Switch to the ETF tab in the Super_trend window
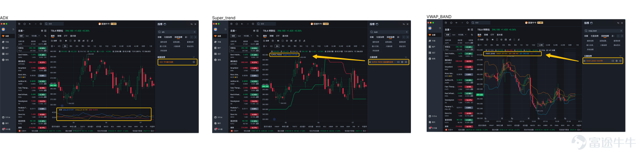The height and width of the screenshot is (157, 644). click(x=278, y=36)
